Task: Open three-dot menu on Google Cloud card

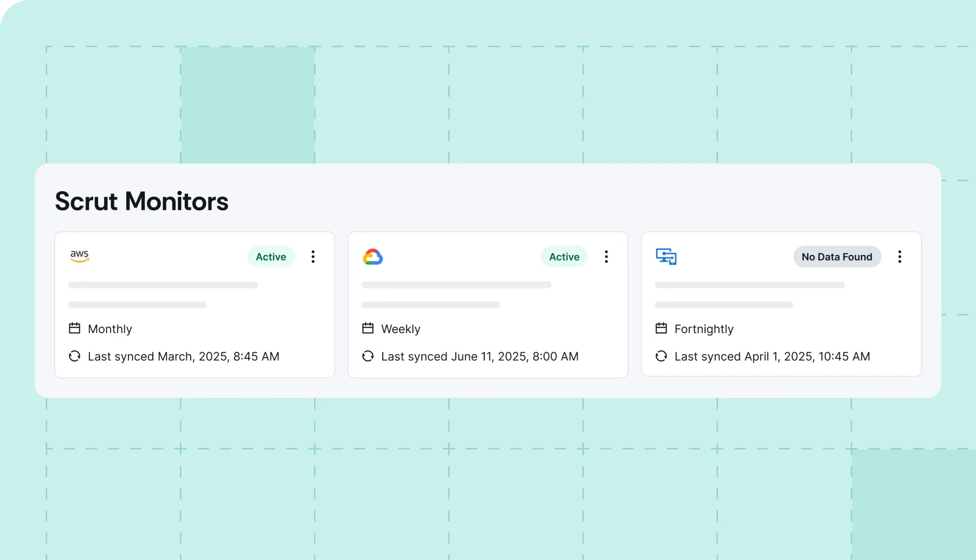Action: click(606, 257)
